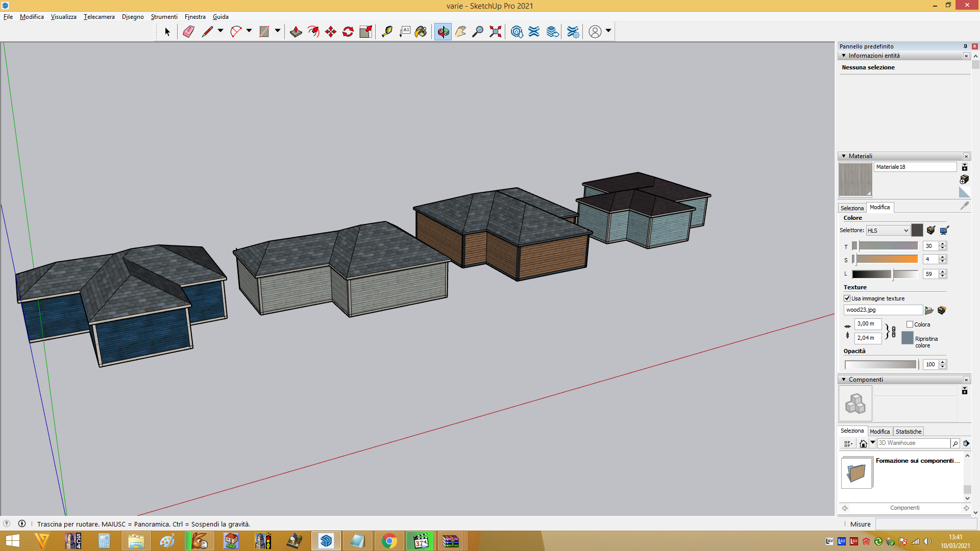Image resolution: width=980 pixels, height=551 pixels.
Task: Select the Rotate tool
Action: point(348,32)
